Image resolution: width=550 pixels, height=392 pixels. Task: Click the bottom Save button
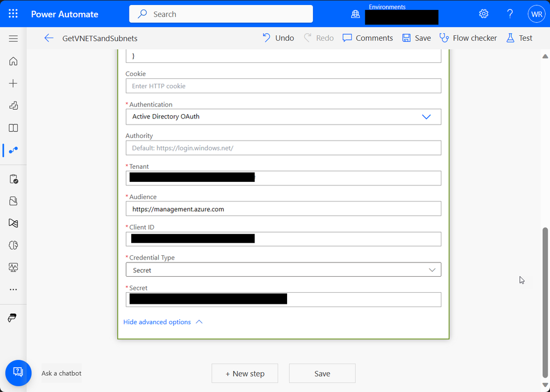pos(322,373)
